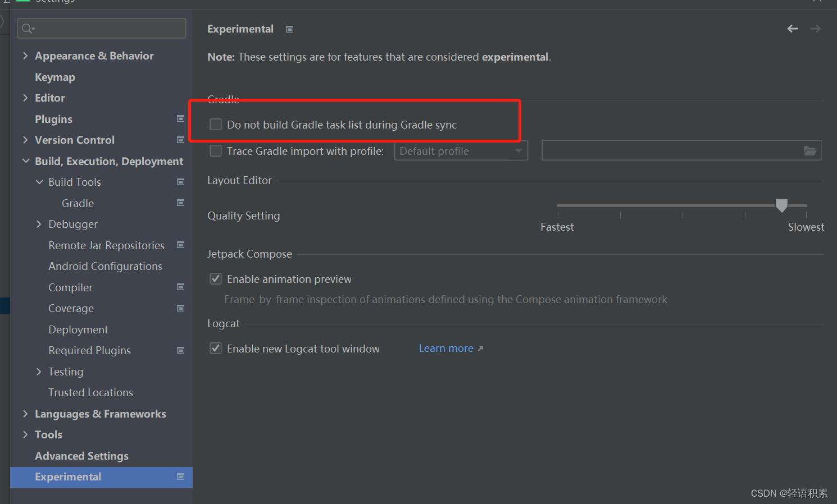Go forward using the right arrow

coord(816,29)
